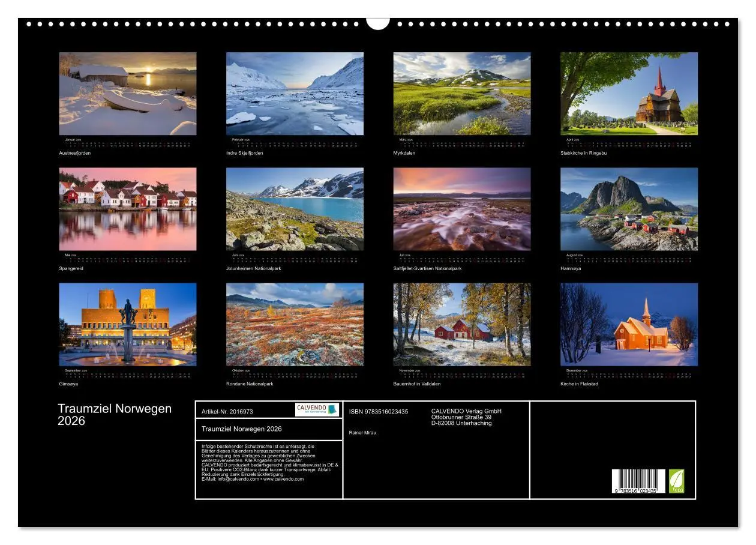The width and height of the screenshot is (756, 545).
Task: Click the blue calendar icon beside CALVENDO logo
Action: (x=332, y=409)
